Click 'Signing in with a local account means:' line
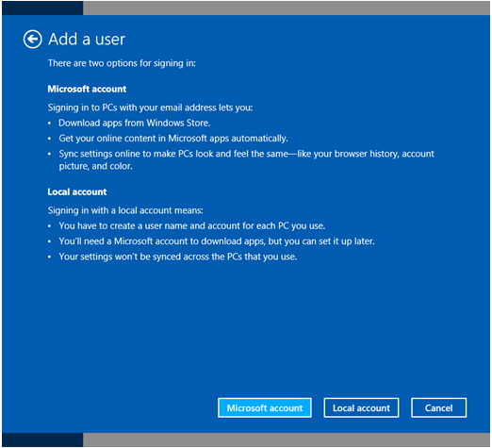 [125, 210]
